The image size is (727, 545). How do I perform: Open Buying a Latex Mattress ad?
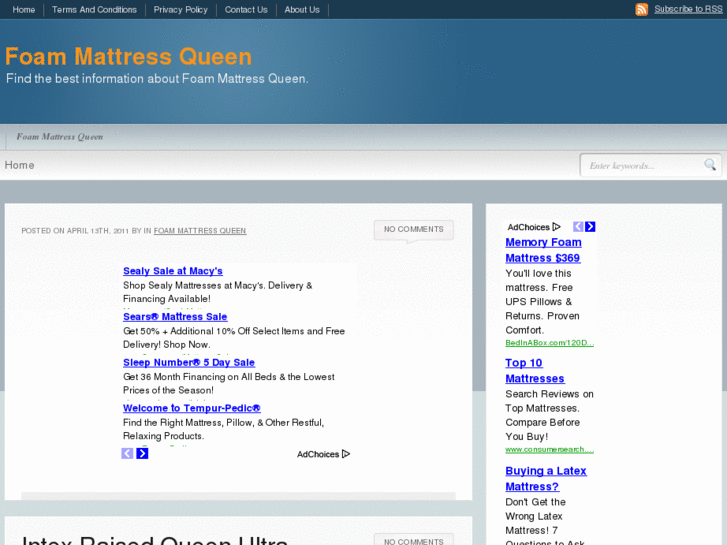point(546,479)
